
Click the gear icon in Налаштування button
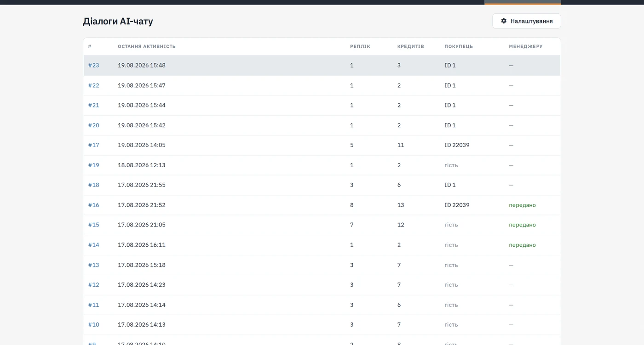[x=504, y=21]
